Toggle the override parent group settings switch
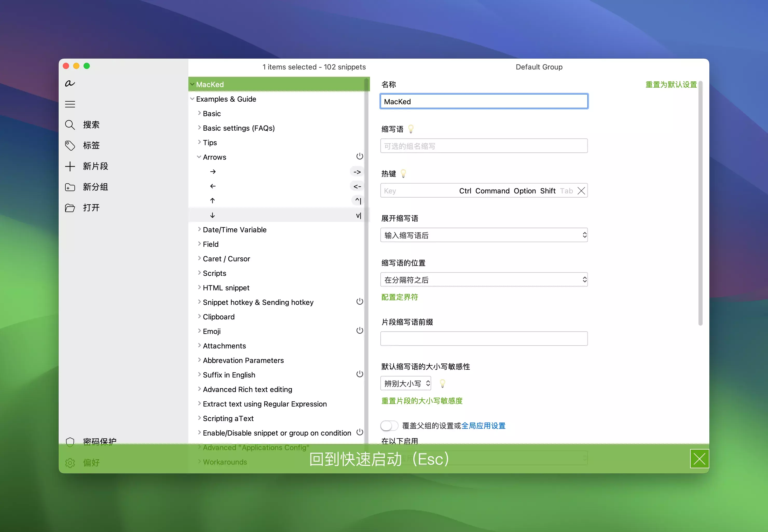 [389, 426]
